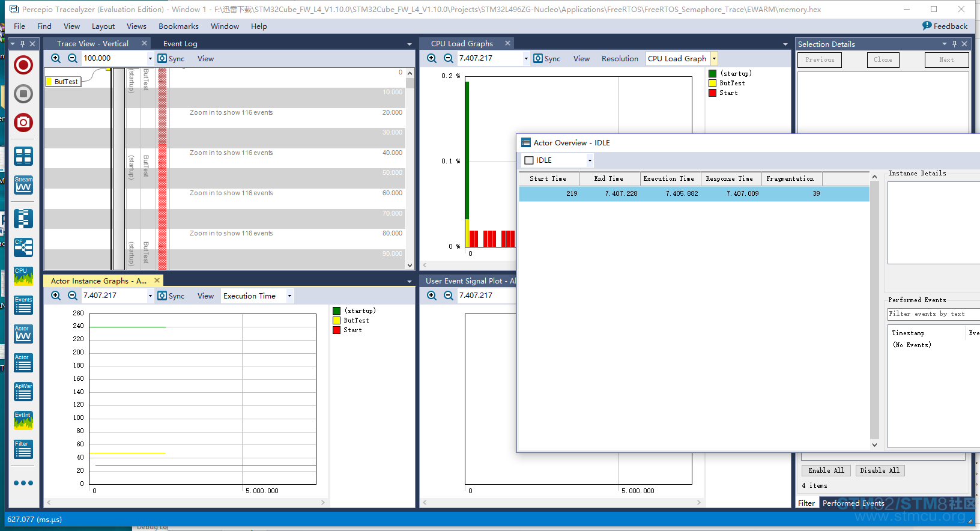Open the Bookmarks menu
980x531 pixels.
coord(178,26)
